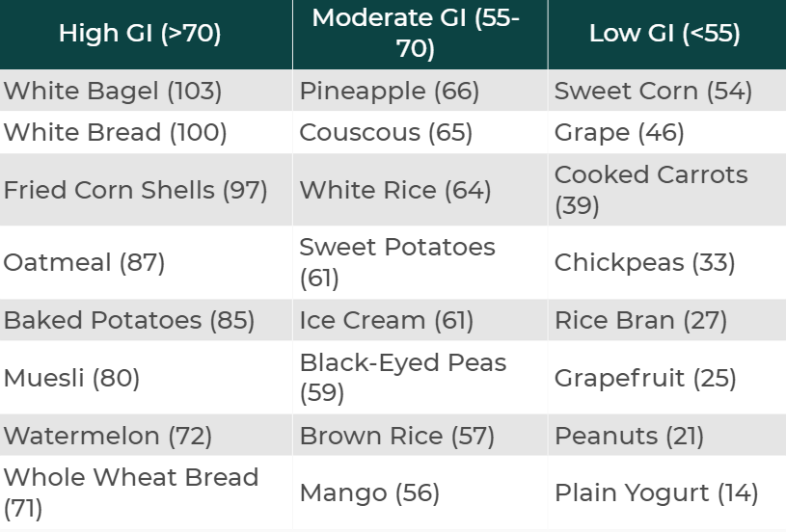This screenshot has height=532, width=786.
Task: Click the Low GI (<55) column header
Action: tap(664, 34)
